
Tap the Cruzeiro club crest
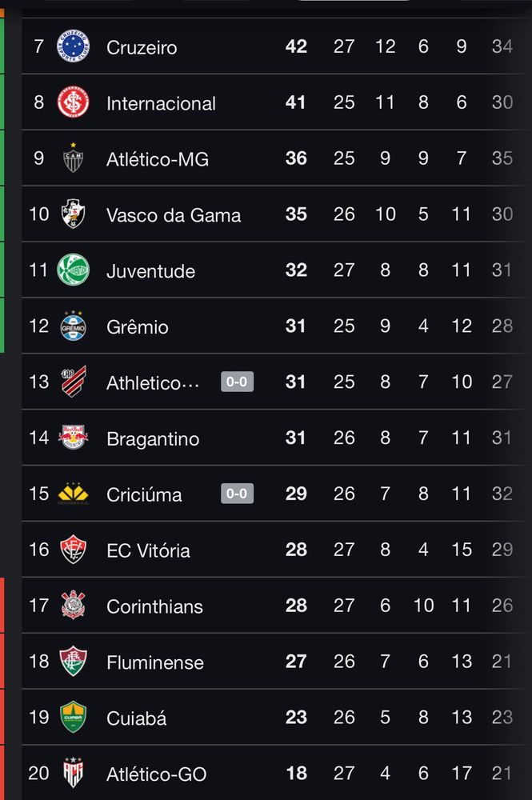click(x=73, y=46)
